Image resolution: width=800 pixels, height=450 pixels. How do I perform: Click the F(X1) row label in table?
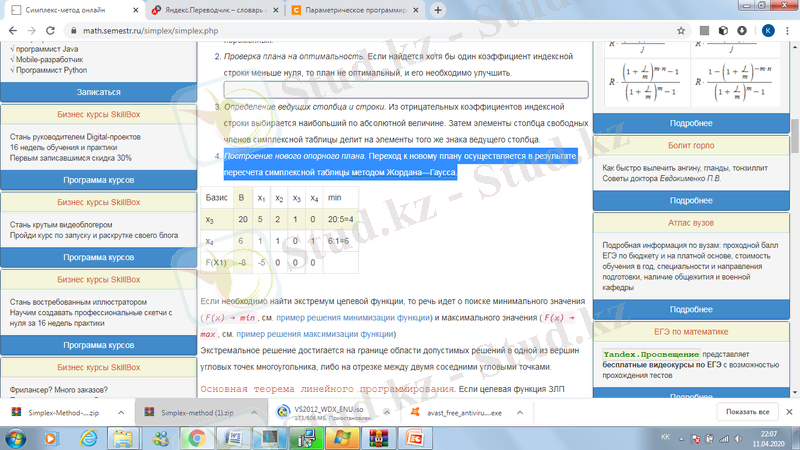click(216, 263)
